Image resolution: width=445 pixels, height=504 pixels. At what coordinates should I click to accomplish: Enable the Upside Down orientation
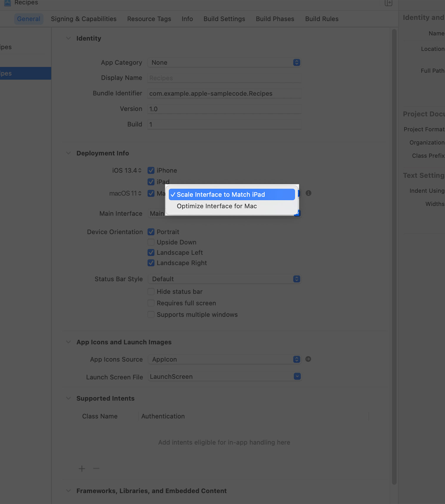pyautogui.click(x=151, y=242)
